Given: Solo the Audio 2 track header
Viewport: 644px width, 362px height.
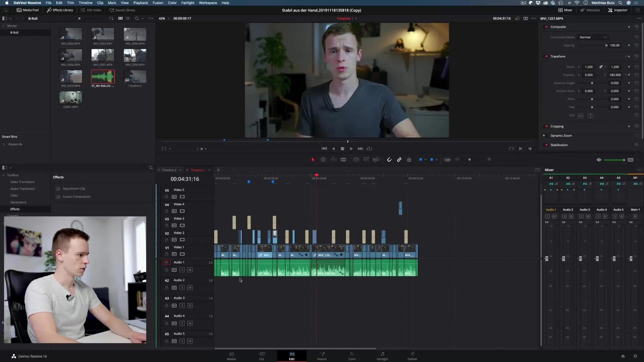Looking at the screenshot, I should 182,288.
